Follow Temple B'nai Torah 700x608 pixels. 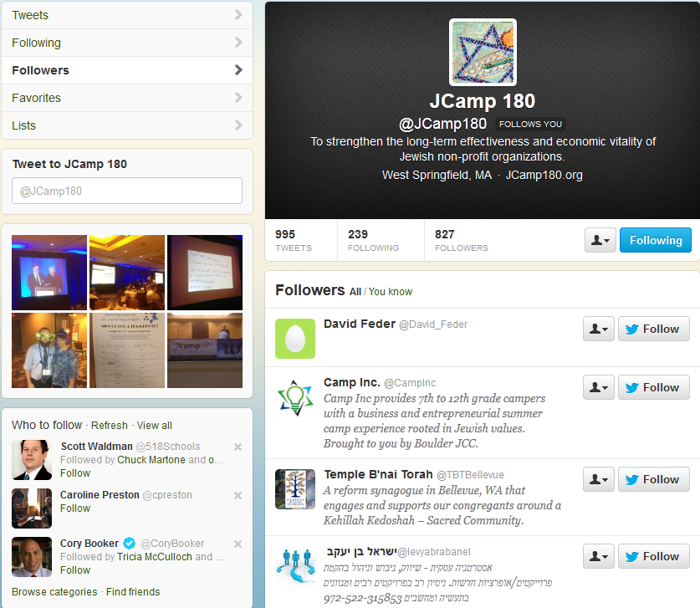(x=653, y=479)
